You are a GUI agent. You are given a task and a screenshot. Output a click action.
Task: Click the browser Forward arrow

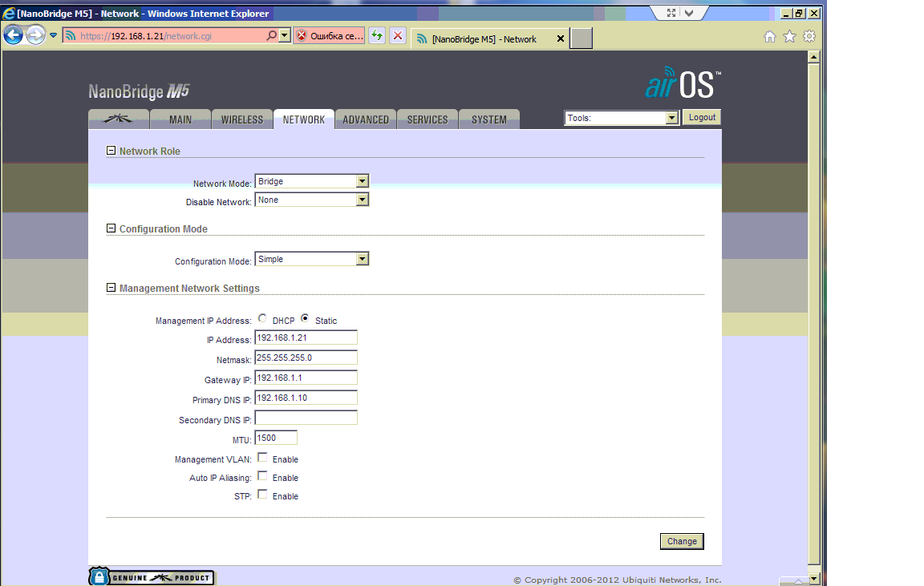click(x=35, y=35)
